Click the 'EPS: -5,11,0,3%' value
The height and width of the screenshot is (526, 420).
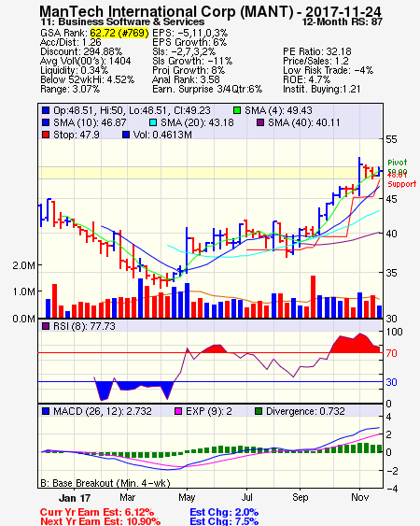coord(190,33)
